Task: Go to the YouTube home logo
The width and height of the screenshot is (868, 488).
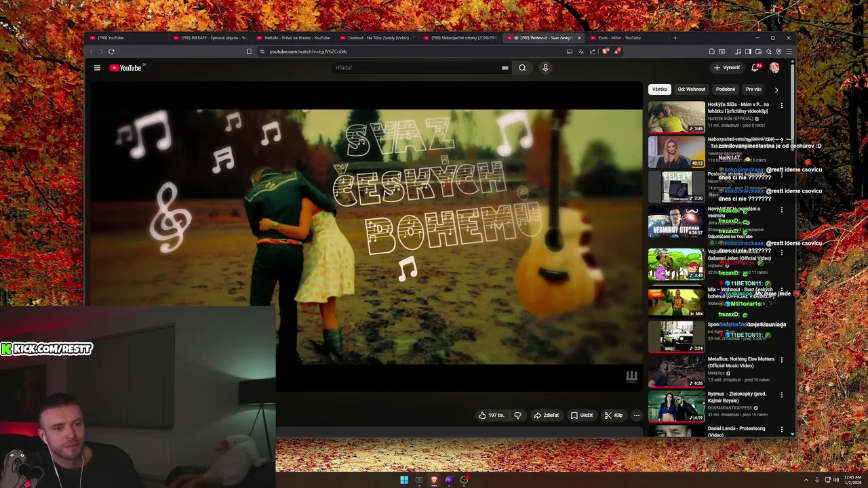Action: tap(125, 68)
